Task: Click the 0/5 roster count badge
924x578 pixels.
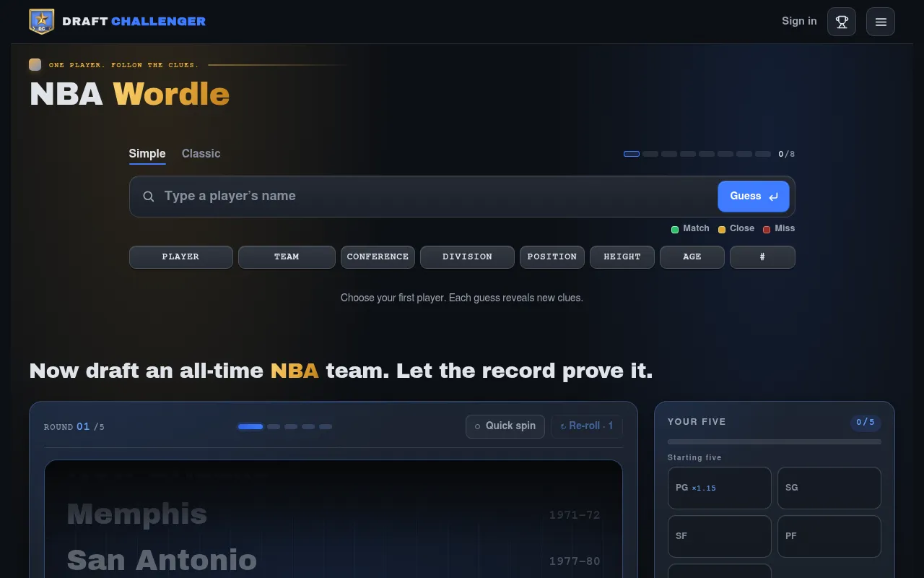Action: tap(866, 422)
